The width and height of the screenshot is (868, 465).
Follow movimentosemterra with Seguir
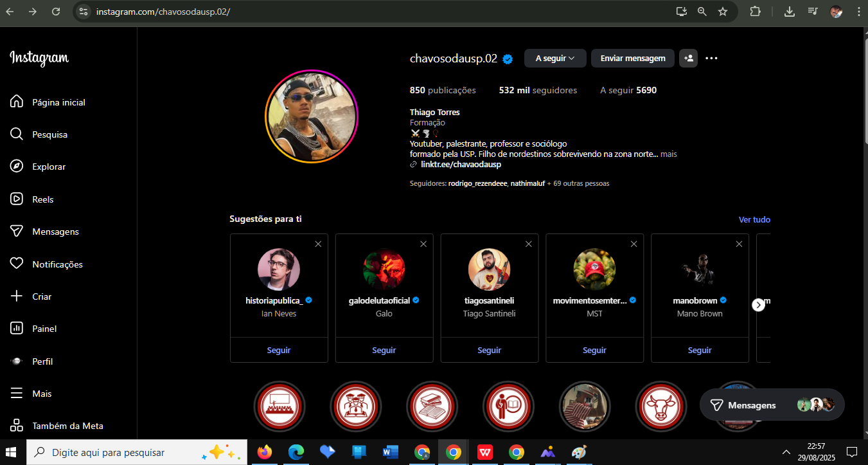tap(594, 351)
